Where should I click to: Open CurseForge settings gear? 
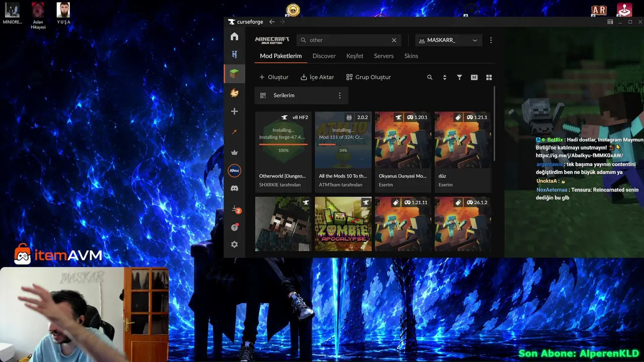coord(234,244)
